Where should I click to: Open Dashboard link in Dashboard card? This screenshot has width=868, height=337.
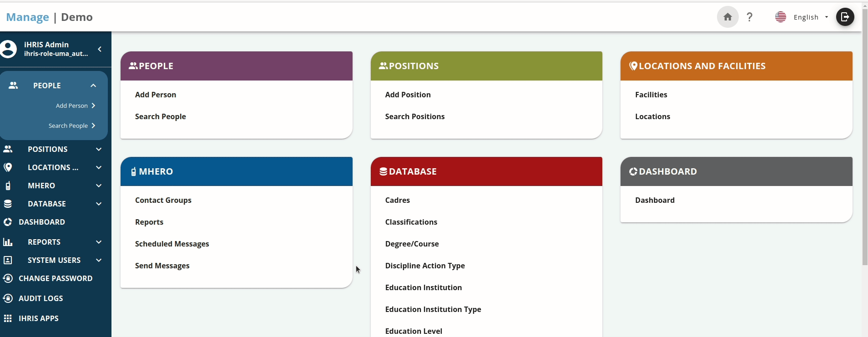(x=655, y=200)
